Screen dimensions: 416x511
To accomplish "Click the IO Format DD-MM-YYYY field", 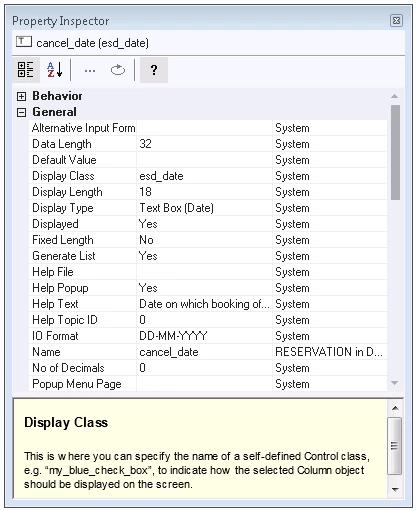I will coord(204,336).
